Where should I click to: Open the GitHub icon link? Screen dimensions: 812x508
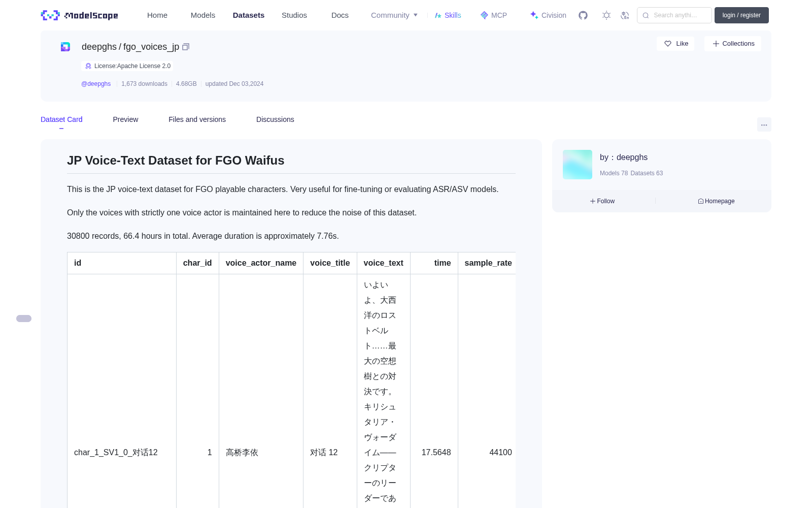click(583, 15)
